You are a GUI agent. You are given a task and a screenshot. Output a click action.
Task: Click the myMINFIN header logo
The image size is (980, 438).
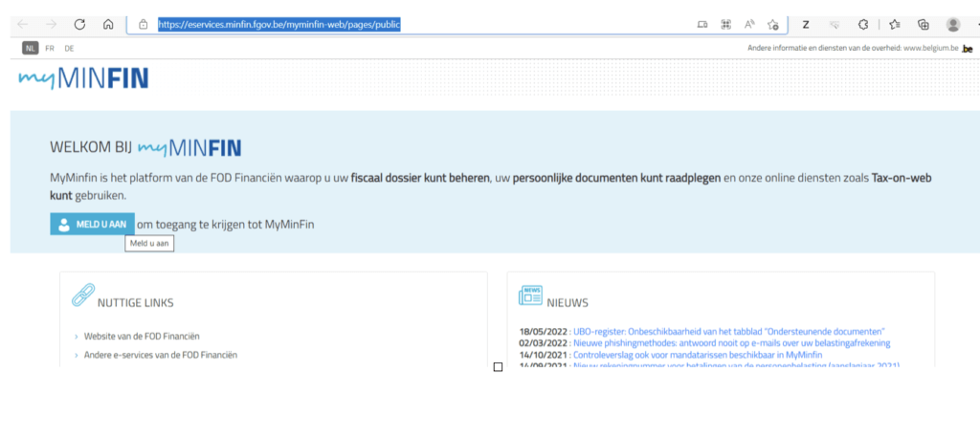[x=83, y=78]
